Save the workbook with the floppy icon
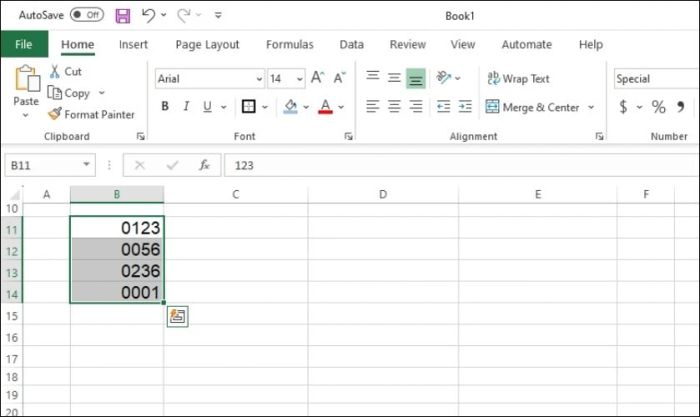700x417 pixels. (x=123, y=16)
